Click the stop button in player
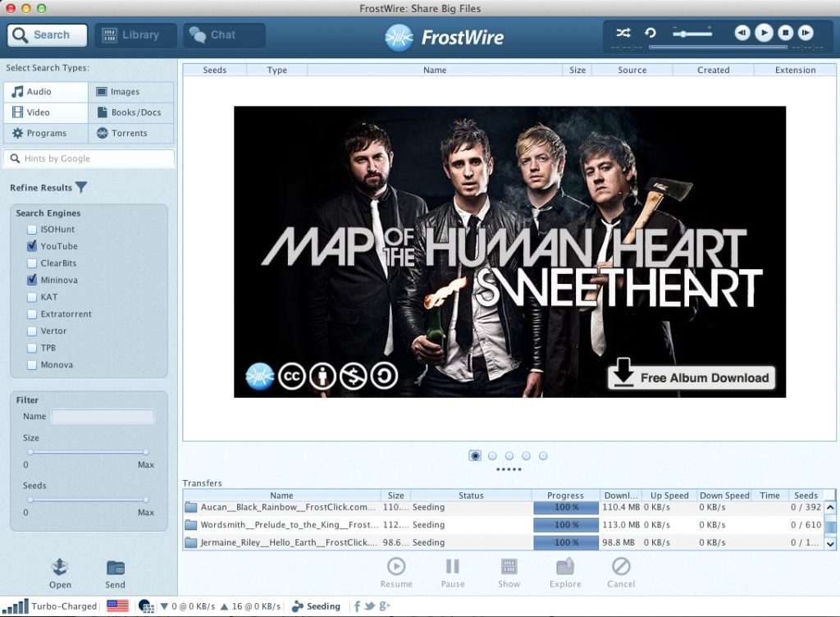 785,33
